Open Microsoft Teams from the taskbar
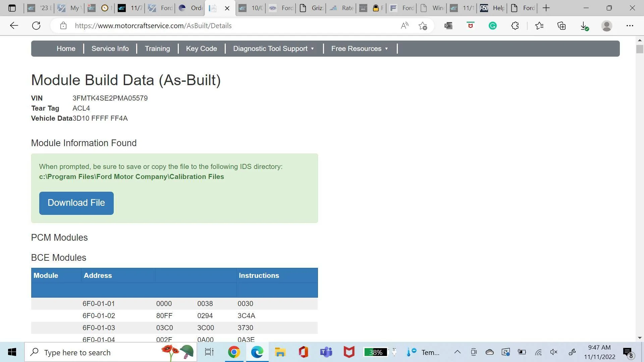 pyautogui.click(x=326, y=352)
